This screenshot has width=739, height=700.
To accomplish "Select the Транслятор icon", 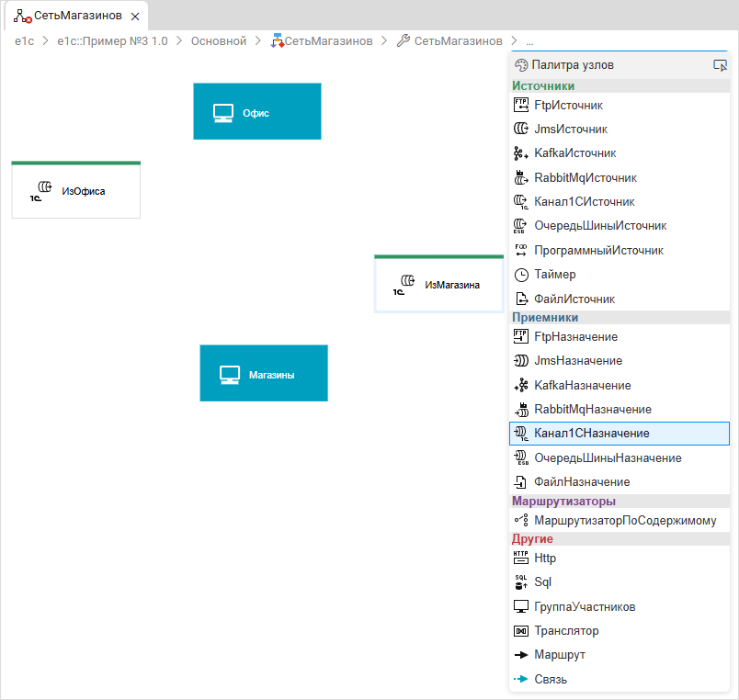I will 521,631.
